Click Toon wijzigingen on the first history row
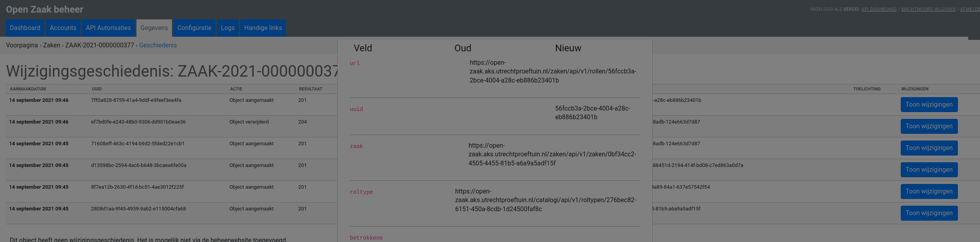Viewport: 980px width, 242px height. 929,104
